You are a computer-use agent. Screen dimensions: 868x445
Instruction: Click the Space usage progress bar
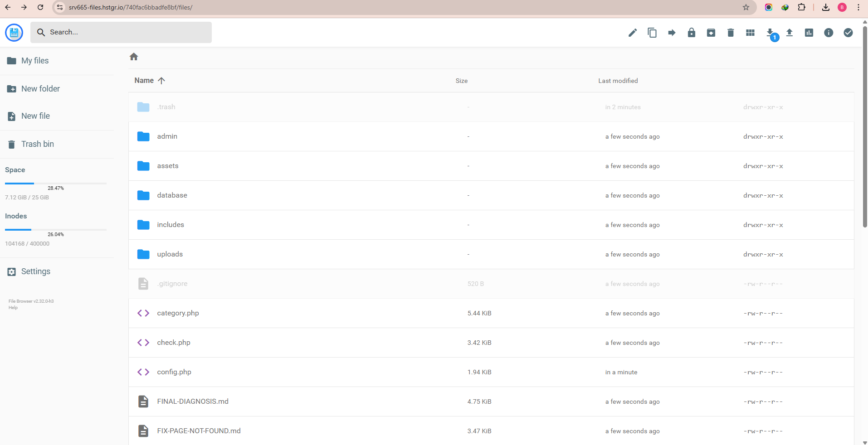(x=55, y=184)
